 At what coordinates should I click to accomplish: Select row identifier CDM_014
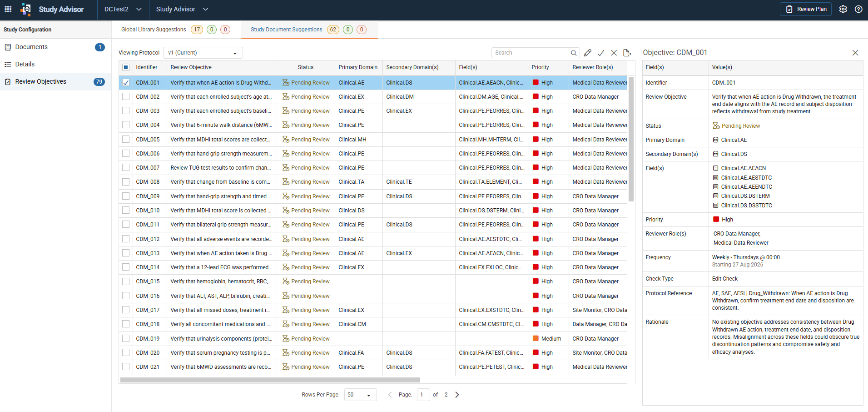click(x=148, y=267)
